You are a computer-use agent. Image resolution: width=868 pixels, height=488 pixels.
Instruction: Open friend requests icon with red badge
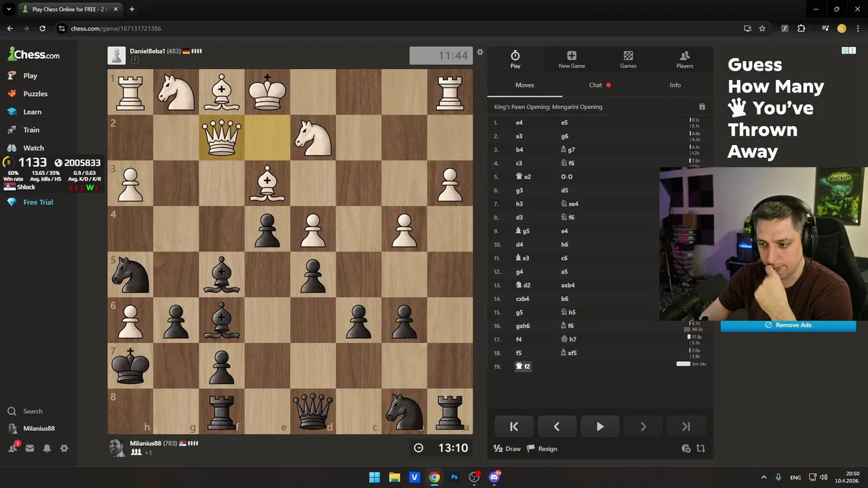13,448
